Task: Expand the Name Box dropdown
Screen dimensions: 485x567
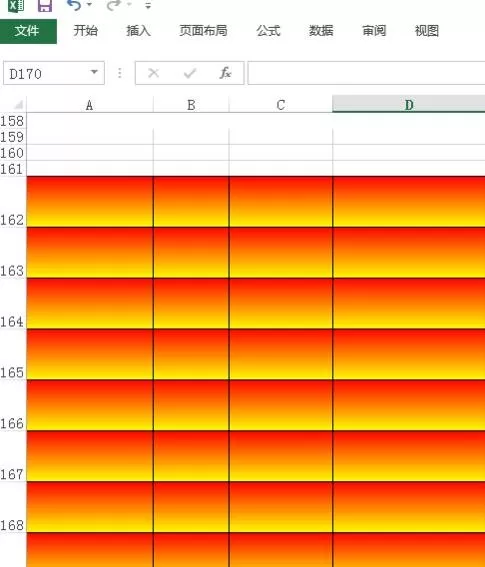Action: pyautogui.click(x=94, y=72)
